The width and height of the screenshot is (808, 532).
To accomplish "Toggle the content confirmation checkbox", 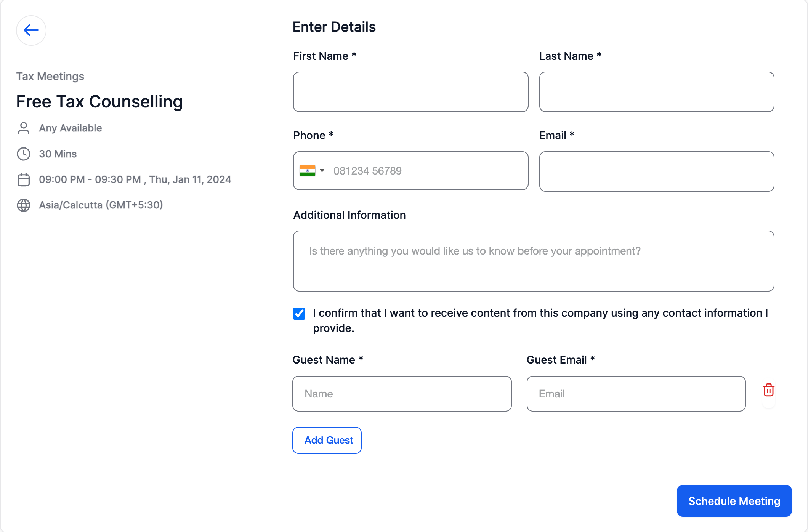I will [x=299, y=313].
